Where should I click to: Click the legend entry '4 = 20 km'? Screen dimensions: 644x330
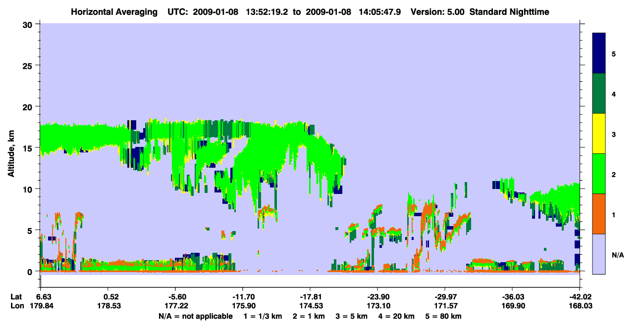pyautogui.click(x=397, y=316)
